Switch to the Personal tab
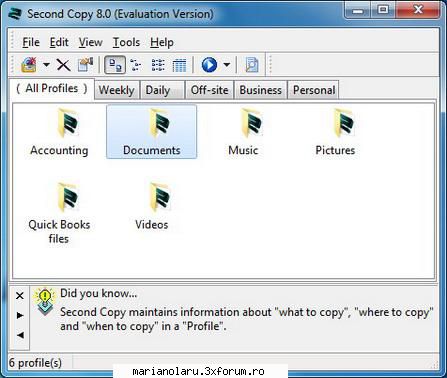 pos(314,90)
